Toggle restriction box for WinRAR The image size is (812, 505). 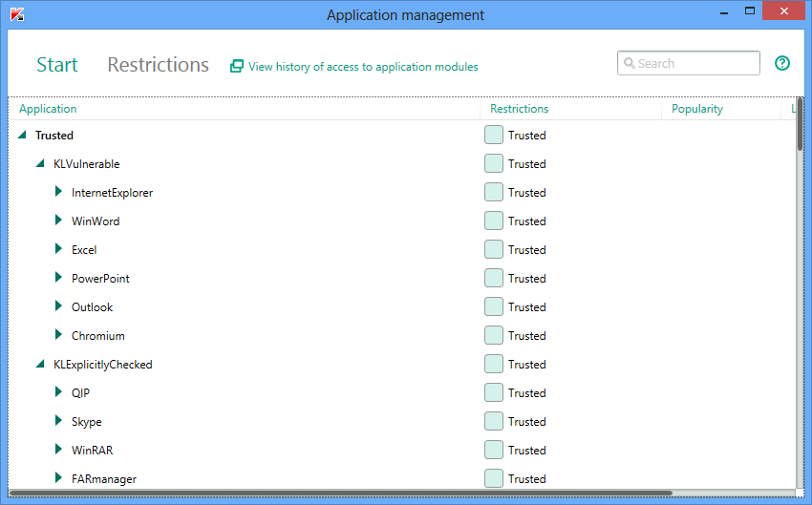point(494,451)
